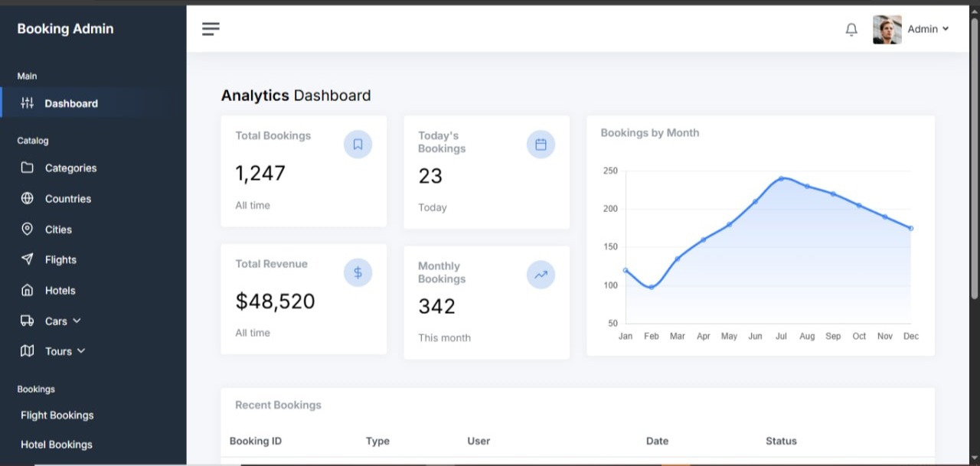This screenshot has width=980, height=466.
Task: Select the Flights paper plane icon
Action: (27, 259)
